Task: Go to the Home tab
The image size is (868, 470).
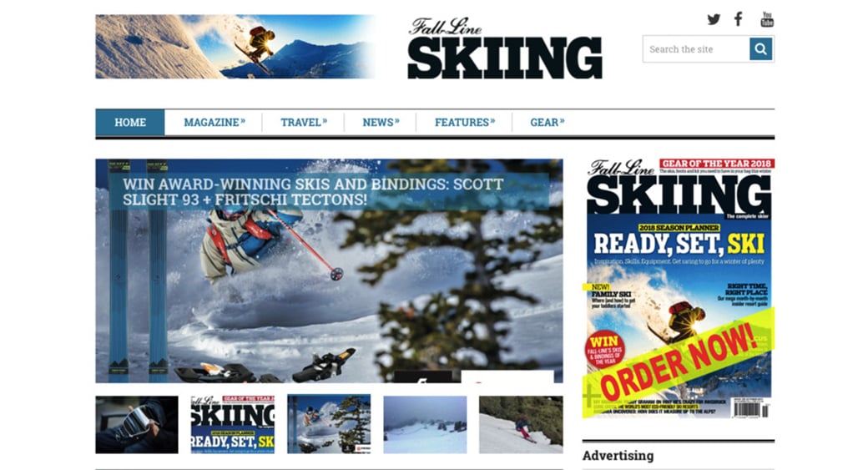Action: 130,123
